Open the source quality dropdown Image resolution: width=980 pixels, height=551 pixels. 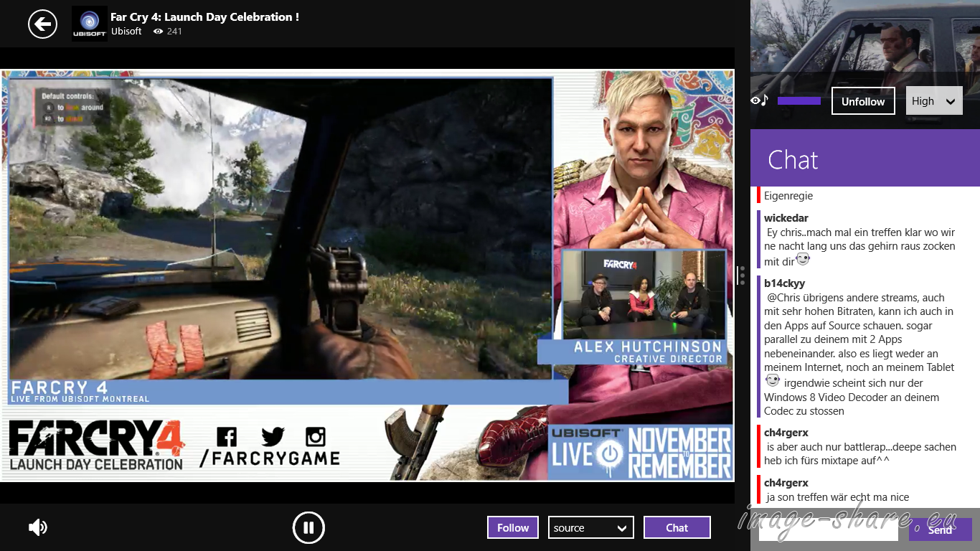pos(590,527)
